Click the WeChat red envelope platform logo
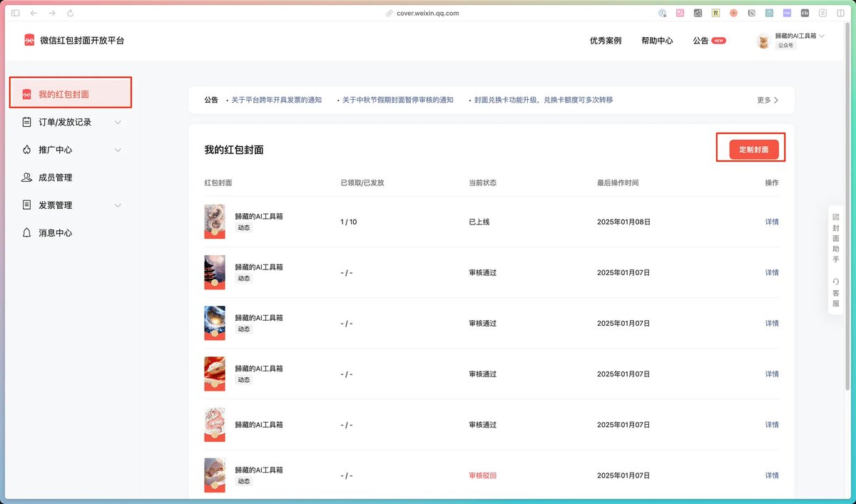Image resolution: width=856 pixels, height=504 pixels. [29, 41]
